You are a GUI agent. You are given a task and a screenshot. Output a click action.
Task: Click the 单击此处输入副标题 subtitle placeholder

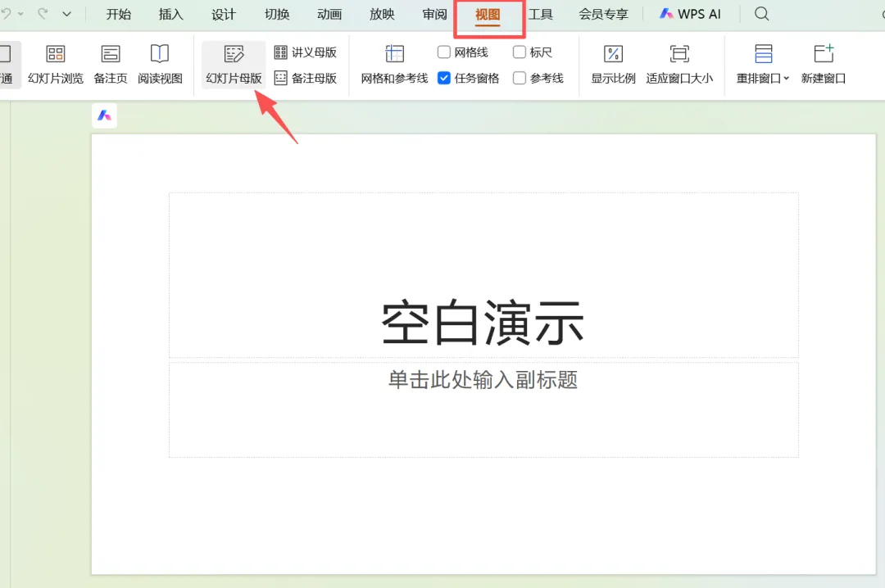pyautogui.click(x=483, y=409)
